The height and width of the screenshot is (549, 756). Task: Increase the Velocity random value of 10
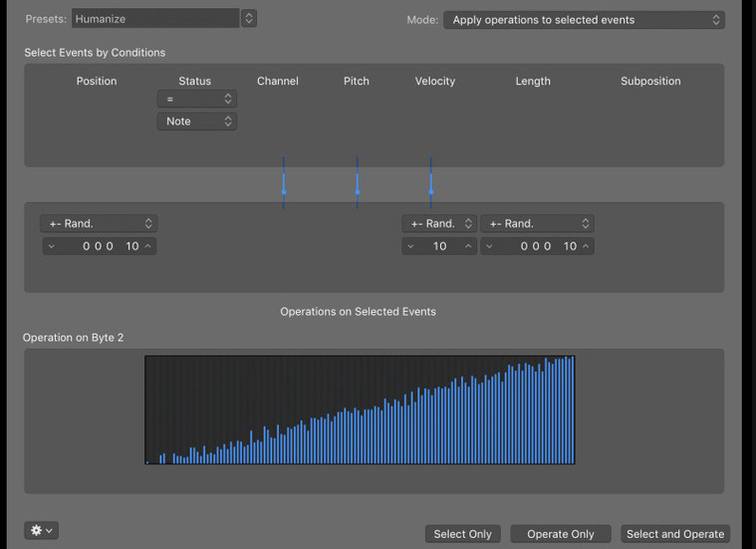pos(468,246)
